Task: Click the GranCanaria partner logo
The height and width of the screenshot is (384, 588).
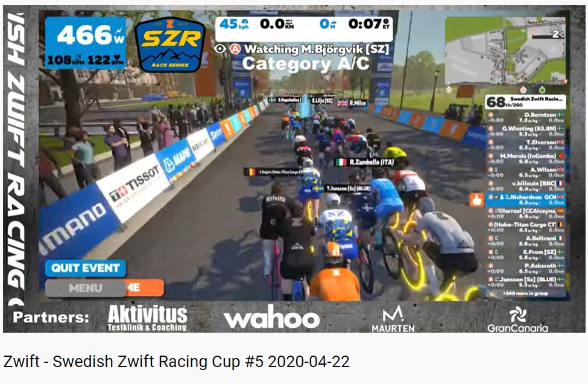Action: (517, 319)
